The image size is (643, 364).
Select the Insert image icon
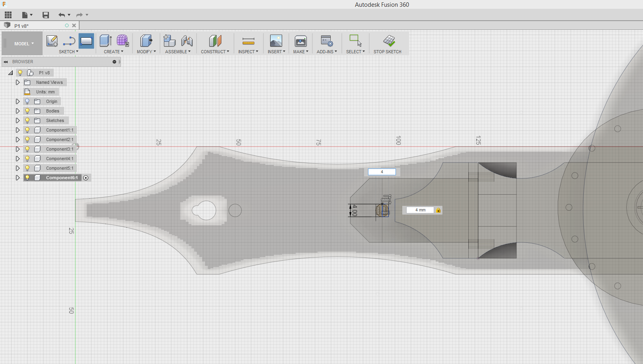click(276, 41)
